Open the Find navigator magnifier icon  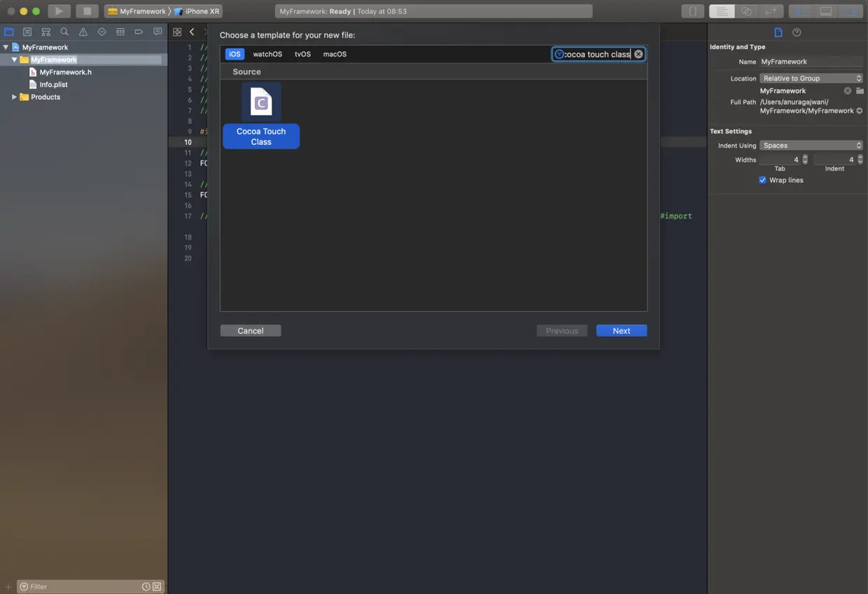coord(64,32)
